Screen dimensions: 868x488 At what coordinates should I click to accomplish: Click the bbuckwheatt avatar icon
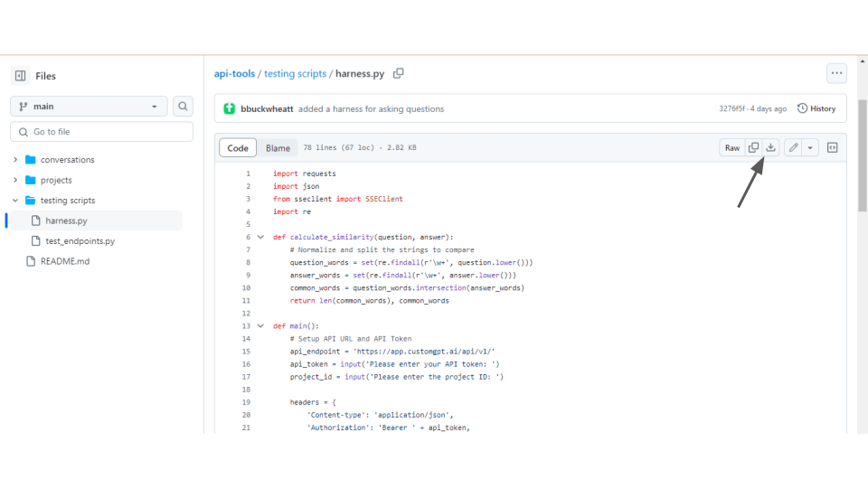point(229,109)
